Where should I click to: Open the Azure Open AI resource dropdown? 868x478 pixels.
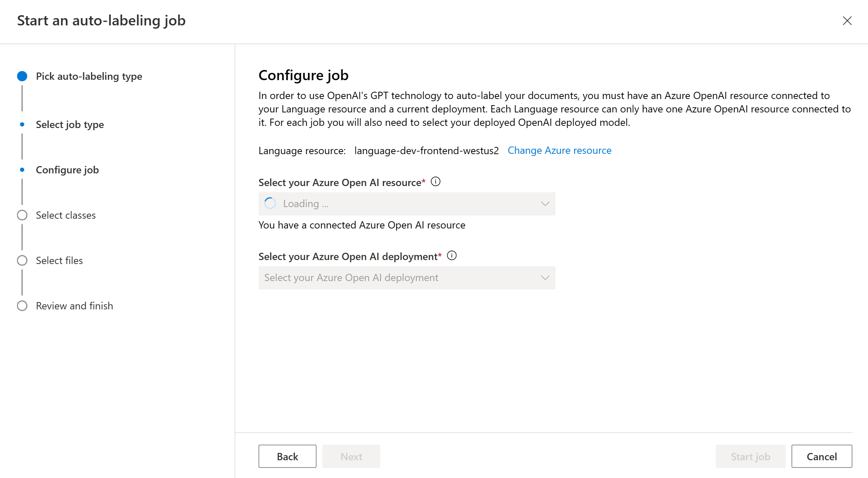click(x=406, y=204)
